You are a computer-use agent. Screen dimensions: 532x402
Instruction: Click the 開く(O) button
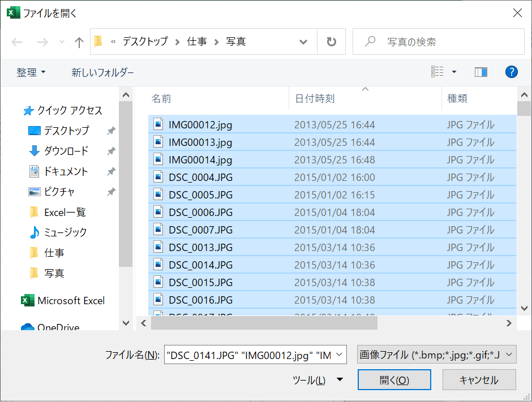[x=394, y=380]
